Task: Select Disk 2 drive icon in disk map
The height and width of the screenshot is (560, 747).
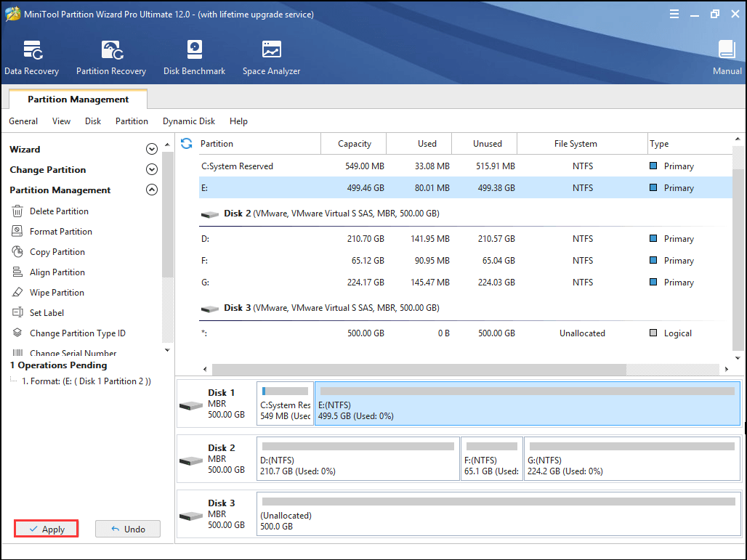Action: click(191, 461)
